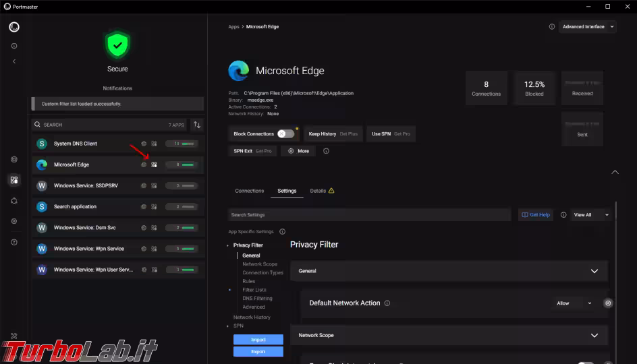Expand the SPN tree node
637x364 pixels.
[x=228, y=326]
